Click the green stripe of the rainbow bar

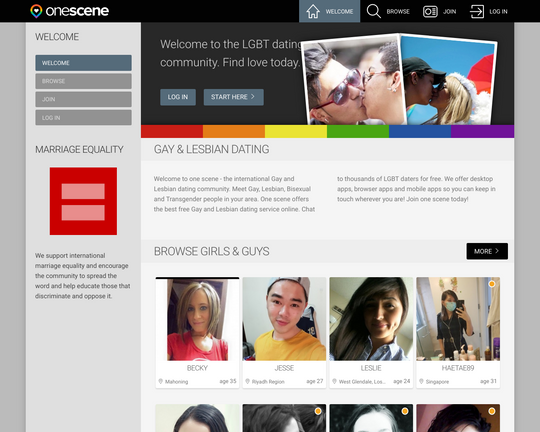358,132
